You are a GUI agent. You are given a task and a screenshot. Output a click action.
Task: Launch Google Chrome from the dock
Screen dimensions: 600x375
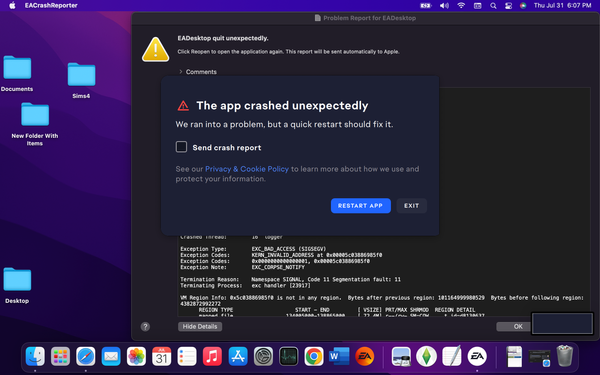pos(314,356)
